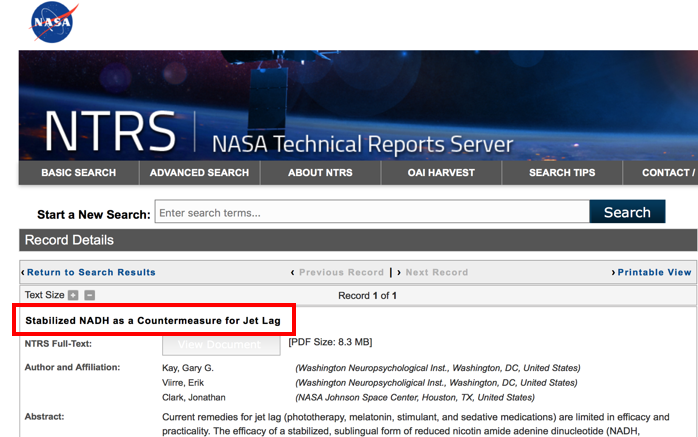
Task: Click the Previous Record link
Action: point(337,272)
